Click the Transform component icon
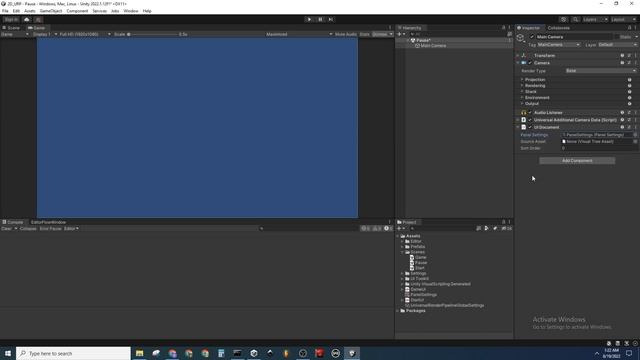The width and height of the screenshot is (640, 360). [x=524, y=55]
